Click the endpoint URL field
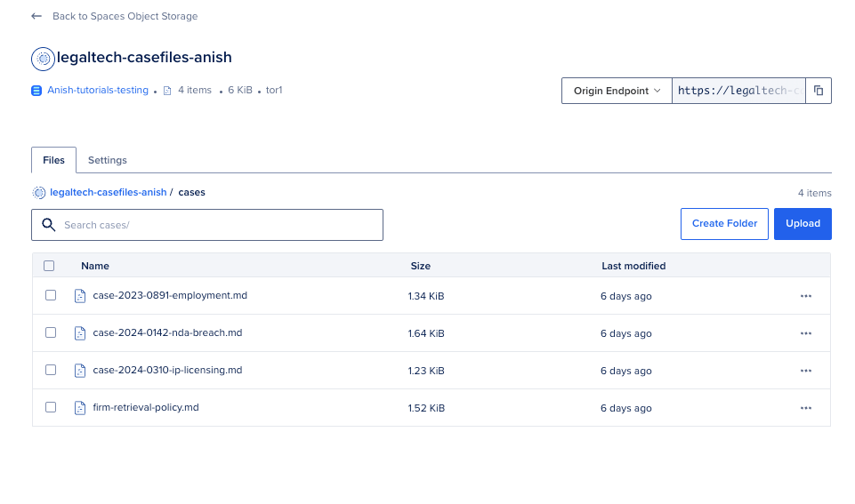The image size is (855, 504). click(x=738, y=91)
